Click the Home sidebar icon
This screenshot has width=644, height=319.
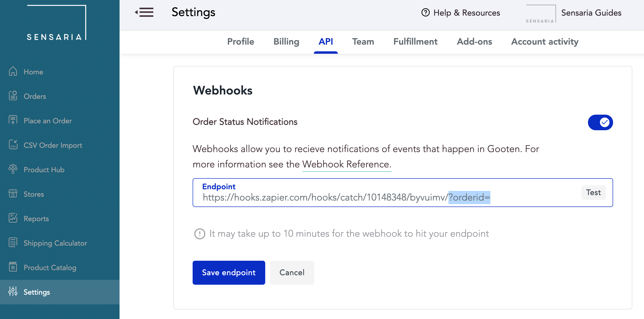coord(13,71)
